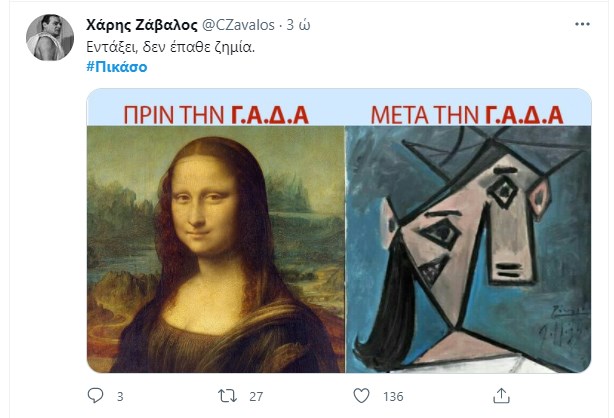
Task: Click the like count 136
Action: 393,396
